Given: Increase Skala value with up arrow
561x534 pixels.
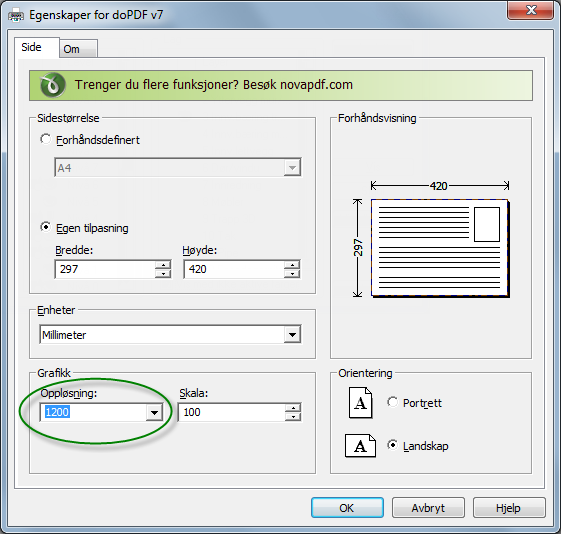Looking at the screenshot, I should 293,408.
